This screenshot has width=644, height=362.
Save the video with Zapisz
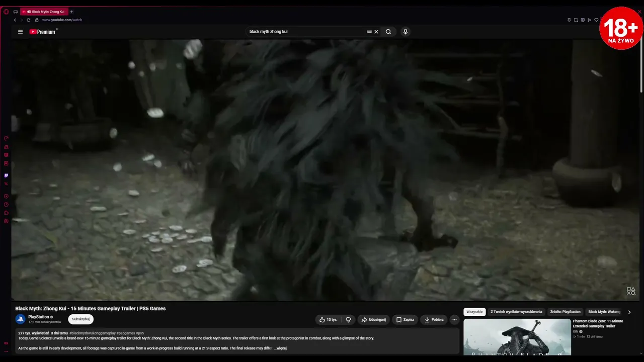coord(405,320)
